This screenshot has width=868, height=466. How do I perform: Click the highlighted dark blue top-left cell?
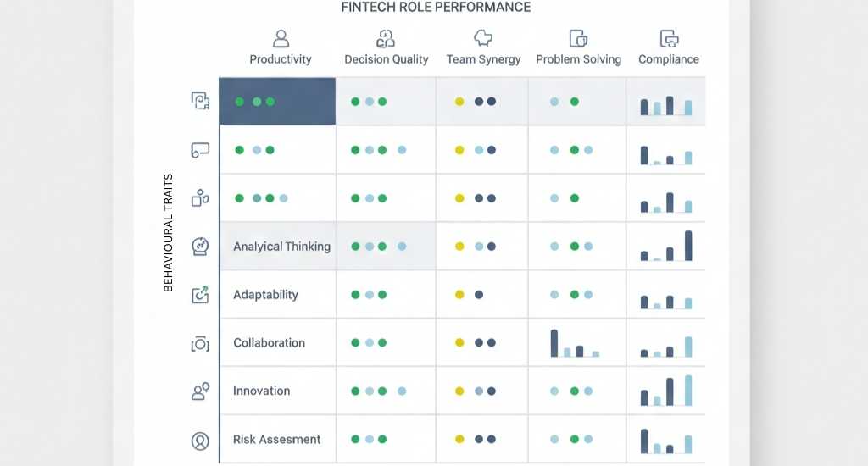click(x=277, y=102)
